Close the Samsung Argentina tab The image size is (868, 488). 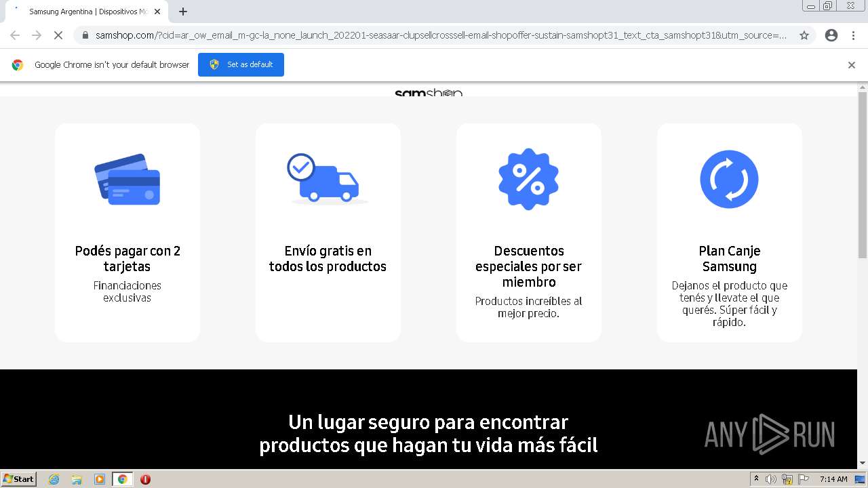coord(158,12)
